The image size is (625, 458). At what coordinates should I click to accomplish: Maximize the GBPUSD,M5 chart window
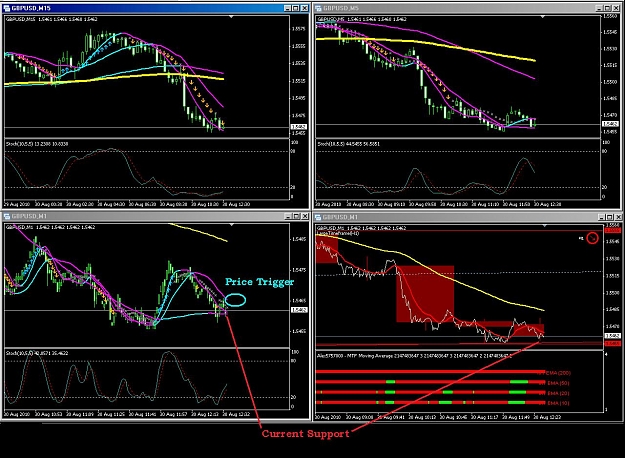click(608, 8)
